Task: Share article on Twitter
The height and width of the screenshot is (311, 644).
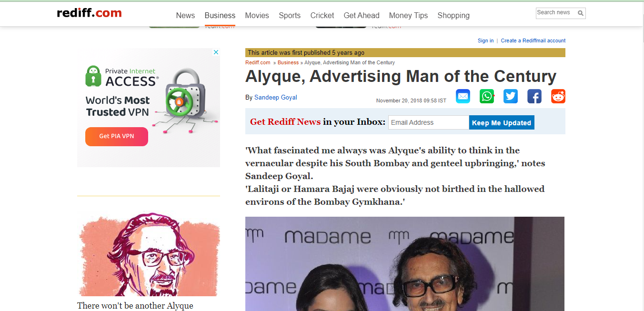Action: tap(511, 96)
